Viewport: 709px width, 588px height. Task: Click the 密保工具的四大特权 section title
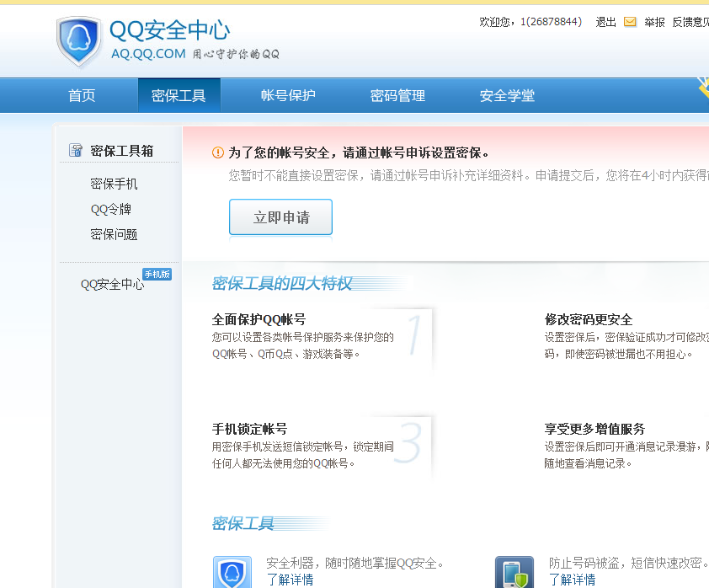point(282,284)
